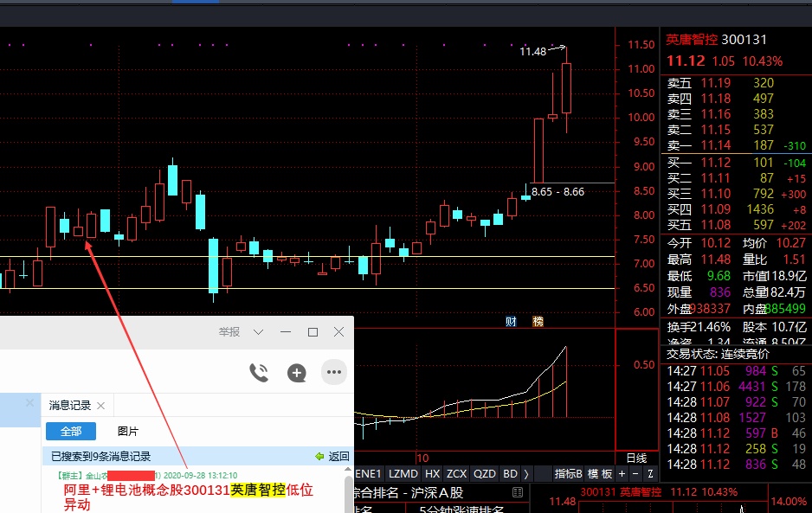Image resolution: width=812 pixels, height=513 pixels.
Task: Select the LZMD indicator tab
Action: (403, 474)
